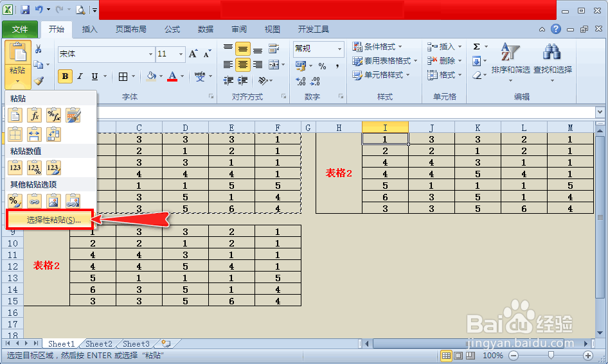This screenshot has height=364, width=608.
Task: Toggle Center horizontal alignment
Action: [243, 65]
